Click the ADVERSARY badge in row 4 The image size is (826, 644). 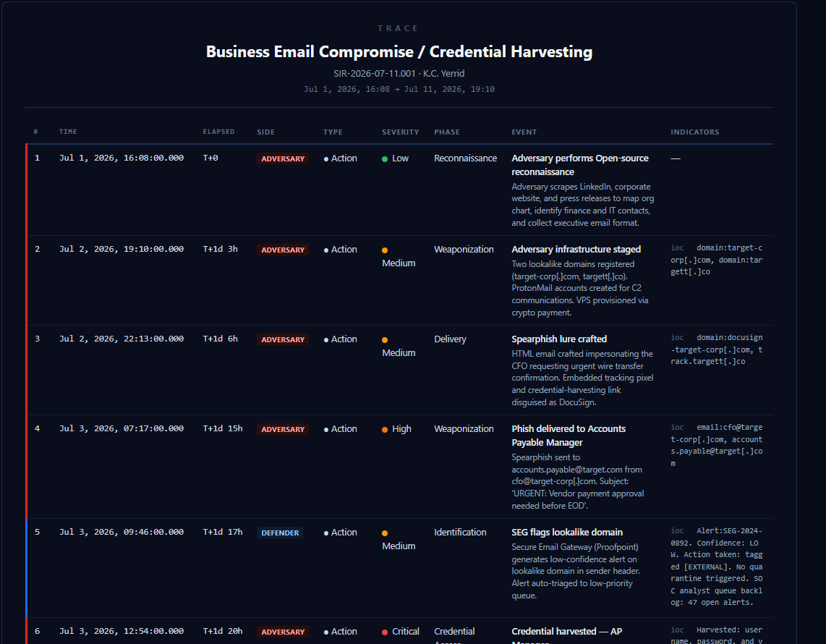pyautogui.click(x=283, y=430)
